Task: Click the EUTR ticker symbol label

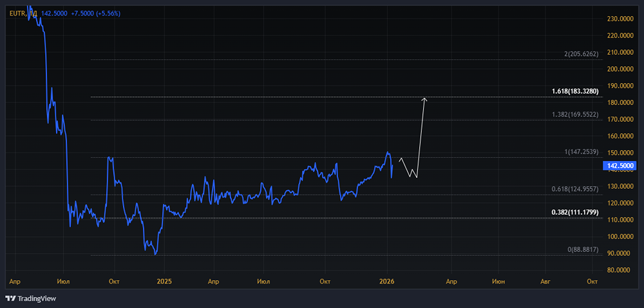Action: point(18,14)
